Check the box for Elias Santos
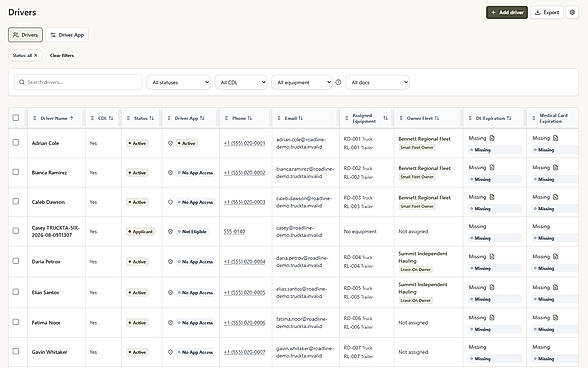This screenshot has height=368, width=588. (16, 292)
